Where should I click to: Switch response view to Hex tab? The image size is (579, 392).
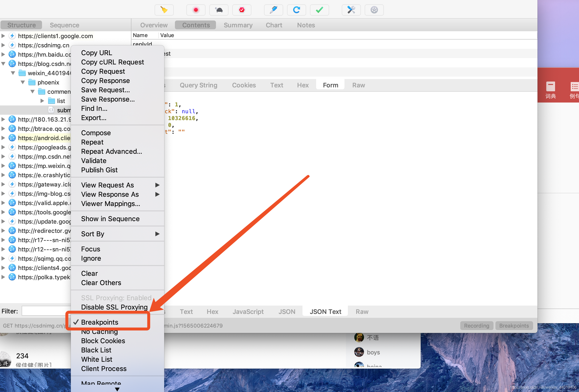click(x=212, y=312)
